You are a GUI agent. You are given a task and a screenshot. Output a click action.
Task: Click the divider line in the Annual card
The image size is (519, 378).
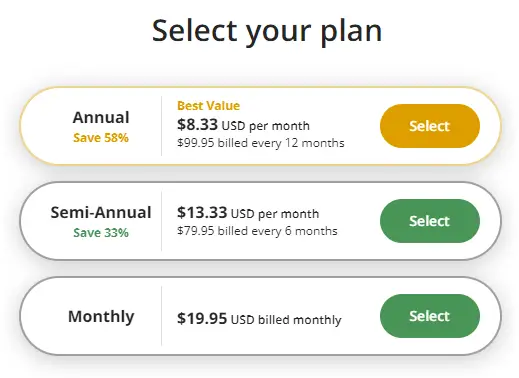pyautogui.click(x=162, y=126)
